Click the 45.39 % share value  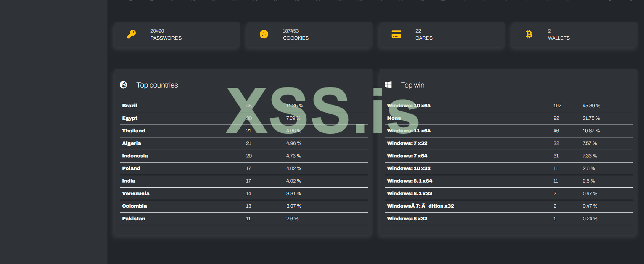click(591, 106)
